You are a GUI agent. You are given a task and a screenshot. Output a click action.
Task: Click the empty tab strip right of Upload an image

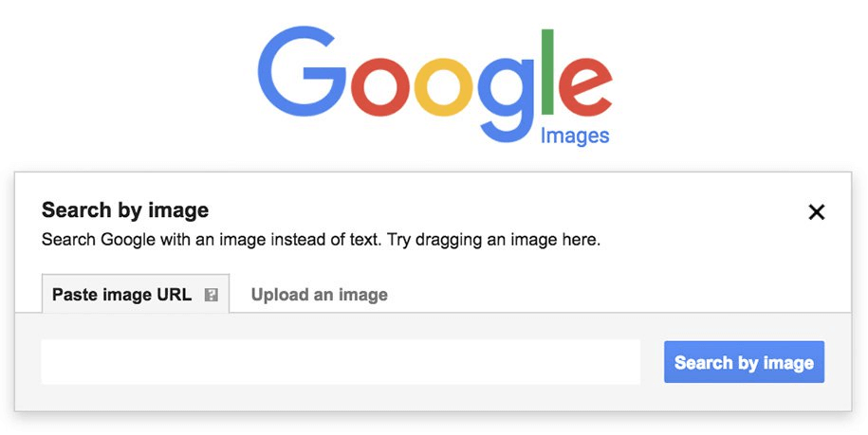(x=617, y=295)
